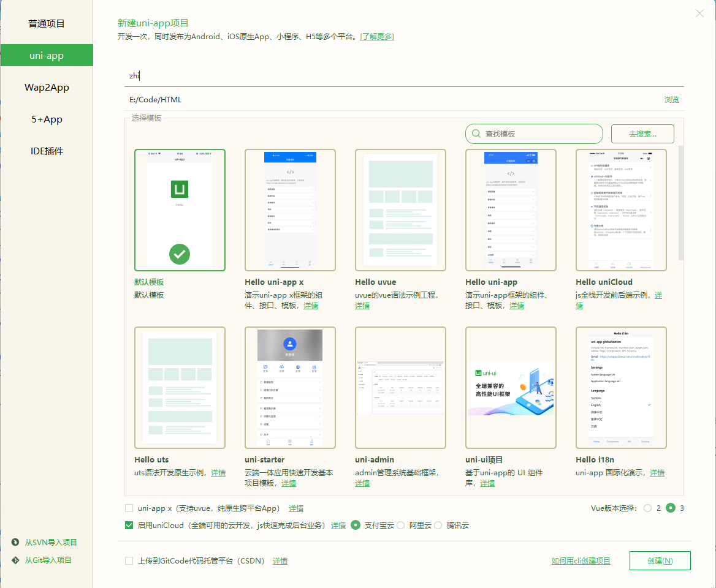The height and width of the screenshot is (588, 716).
Task: Click the Hello uniCloud template title
Action: 604,282
